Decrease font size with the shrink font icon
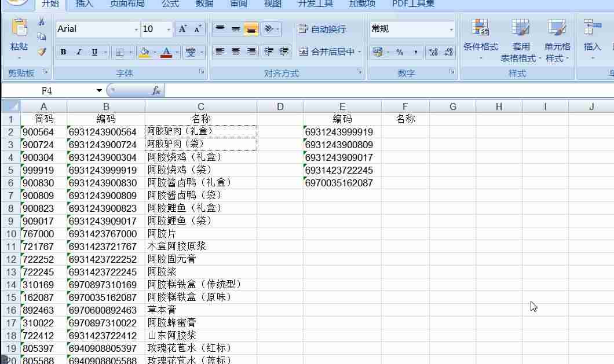This screenshot has height=364, width=614. (x=197, y=29)
